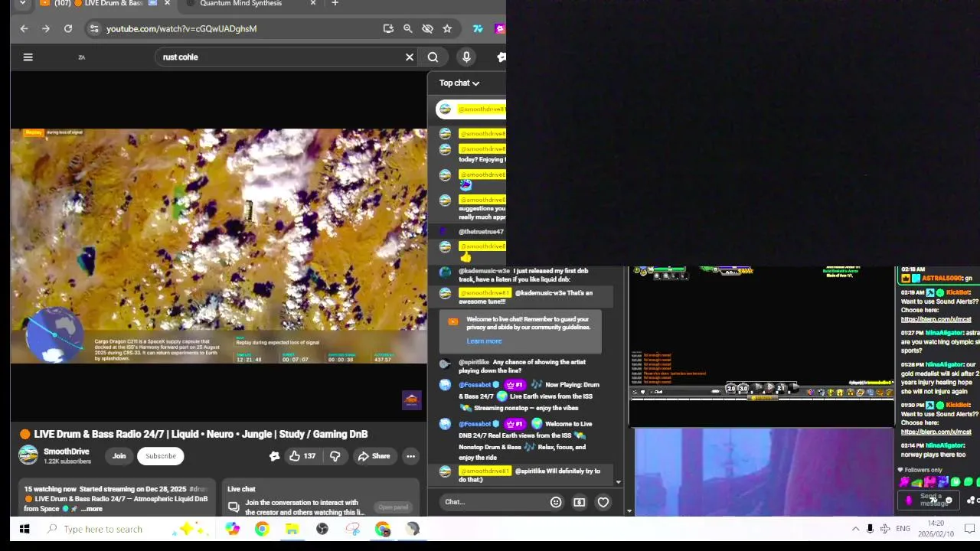Like the video with 137 likes
Image resolution: width=980 pixels, height=551 pixels.
303,456
